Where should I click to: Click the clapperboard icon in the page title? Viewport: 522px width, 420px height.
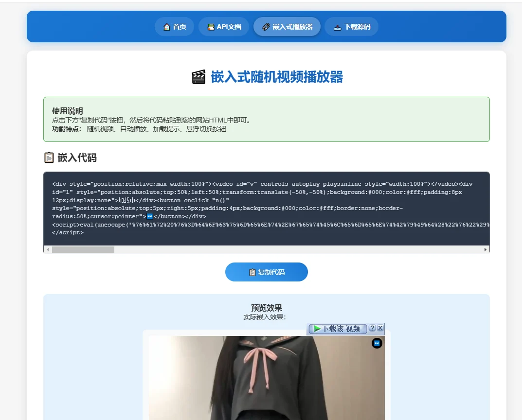tap(198, 77)
